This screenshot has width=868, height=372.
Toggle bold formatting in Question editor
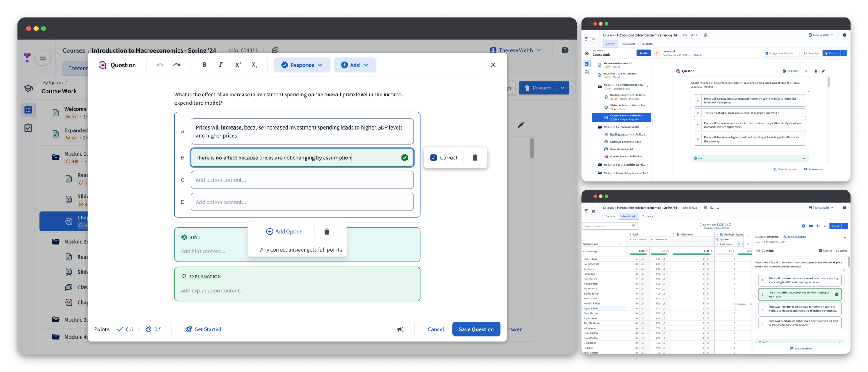click(x=204, y=65)
